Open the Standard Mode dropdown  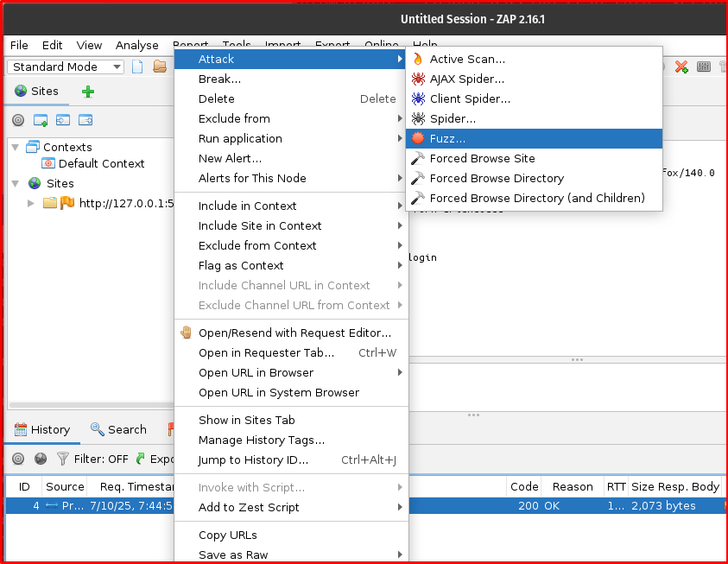66,67
